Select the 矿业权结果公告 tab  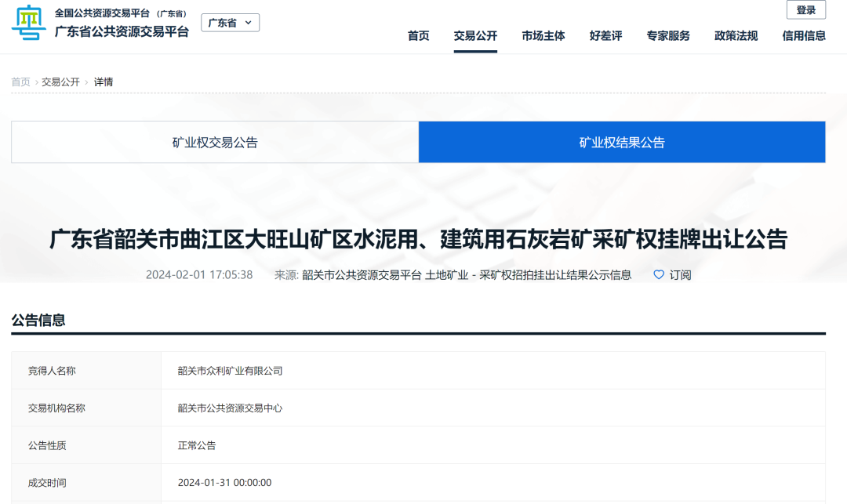(622, 143)
